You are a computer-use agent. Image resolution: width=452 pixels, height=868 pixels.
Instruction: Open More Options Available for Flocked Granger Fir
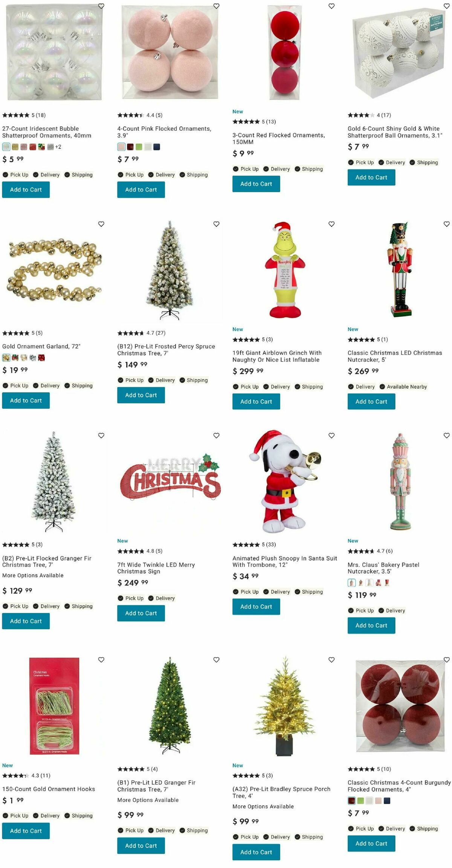coord(33,575)
